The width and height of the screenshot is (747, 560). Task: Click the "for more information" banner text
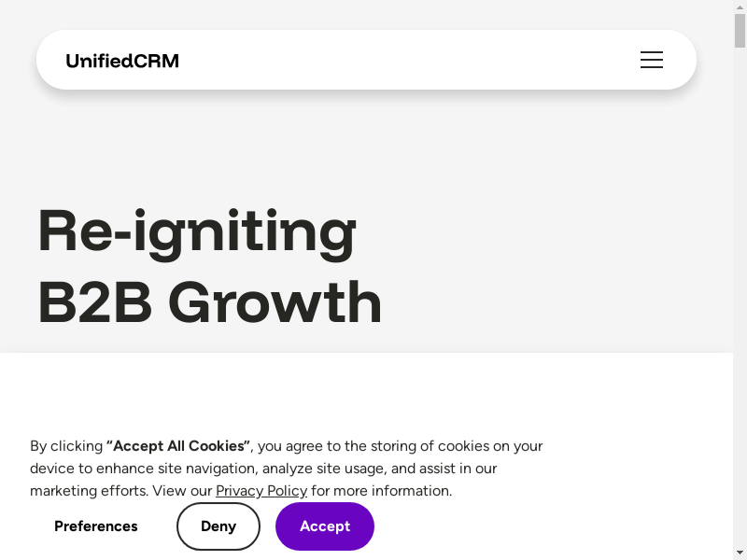381,491
